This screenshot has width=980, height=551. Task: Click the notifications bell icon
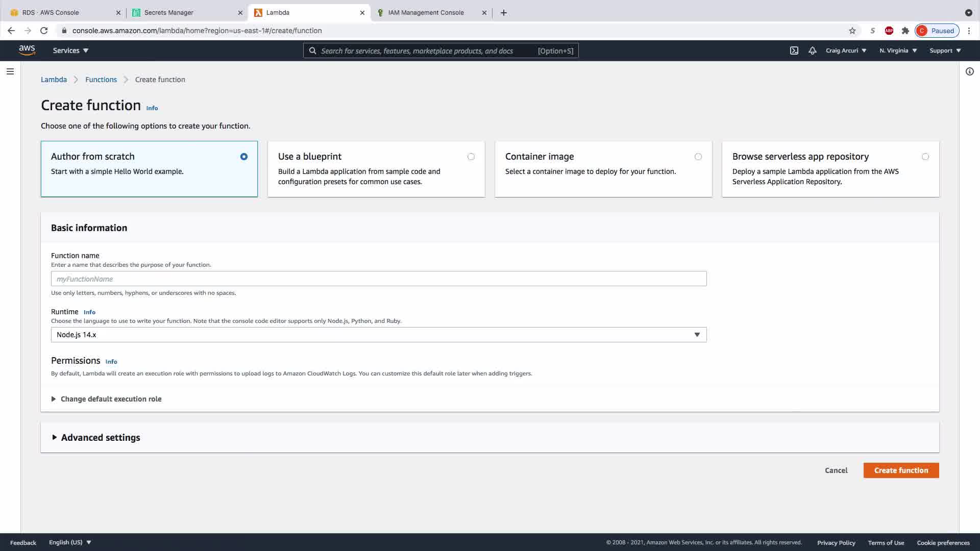point(813,51)
